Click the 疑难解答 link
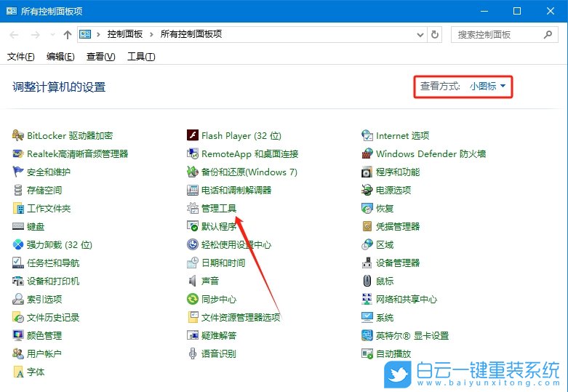 click(219, 335)
